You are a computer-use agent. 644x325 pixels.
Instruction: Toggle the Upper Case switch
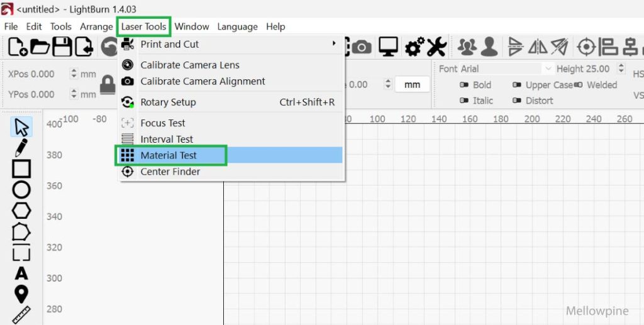point(517,85)
